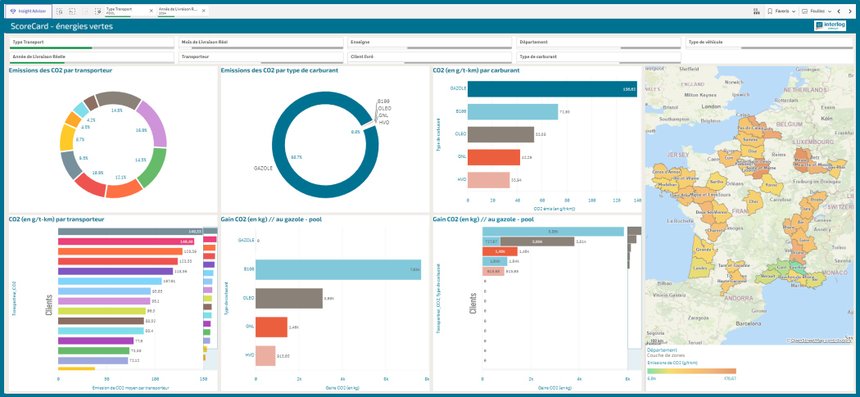
Task: Click the 'ScoreCard - énergies vertes' sheet title
Action: click(61, 26)
